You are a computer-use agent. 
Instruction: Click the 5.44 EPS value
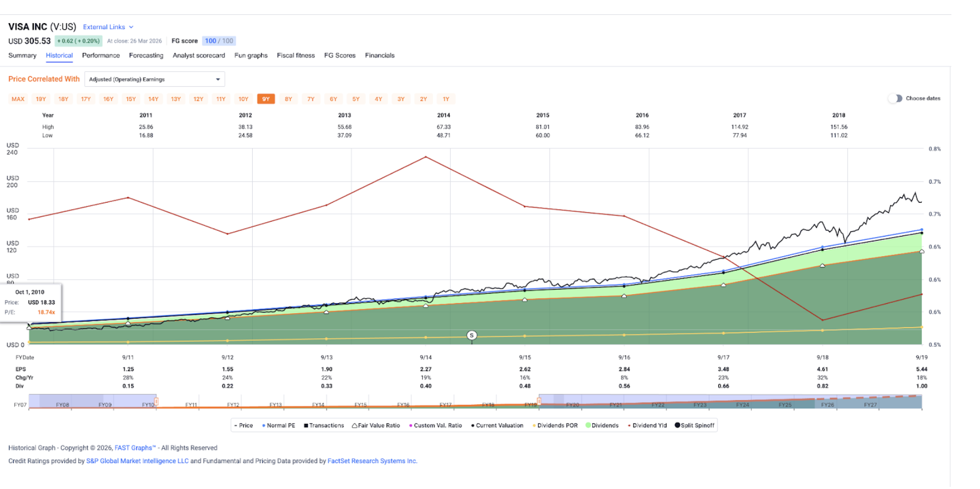(922, 369)
